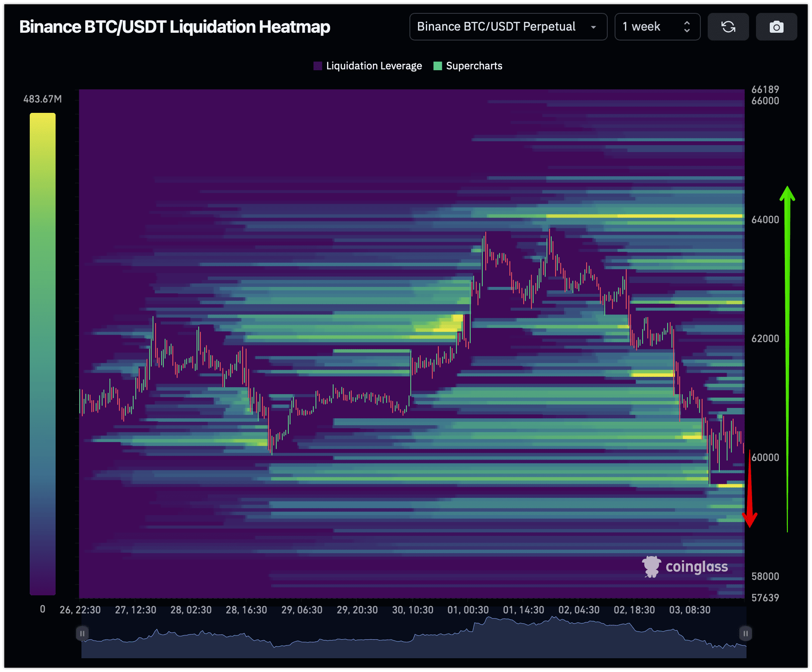The height and width of the screenshot is (672, 812).
Task: Click the 30, 10:30 time axis label
Action: point(412,610)
